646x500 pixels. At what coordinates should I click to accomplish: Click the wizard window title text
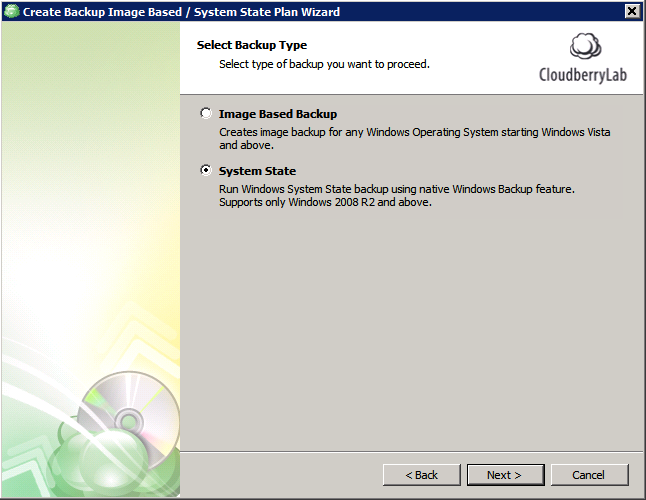(x=181, y=11)
